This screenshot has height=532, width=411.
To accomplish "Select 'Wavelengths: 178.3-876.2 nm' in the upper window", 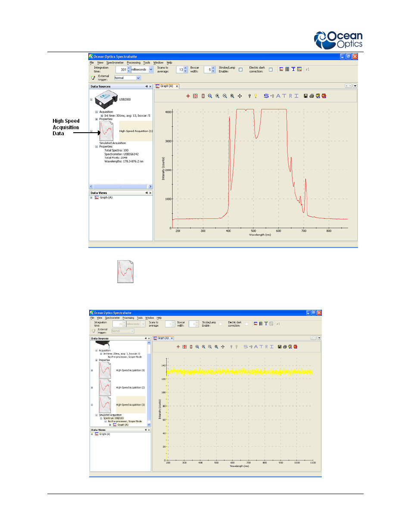I will point(124,162).
